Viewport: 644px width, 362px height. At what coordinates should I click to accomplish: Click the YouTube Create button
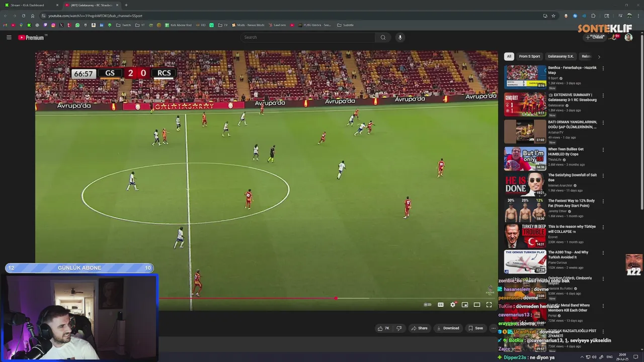(x=595, y=37)
